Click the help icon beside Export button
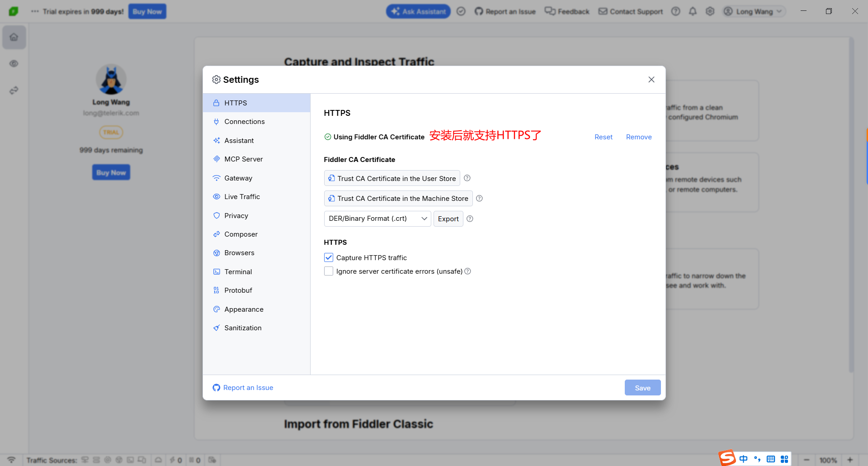Viewport: 868px width, 466px height. tap(470, 219)
